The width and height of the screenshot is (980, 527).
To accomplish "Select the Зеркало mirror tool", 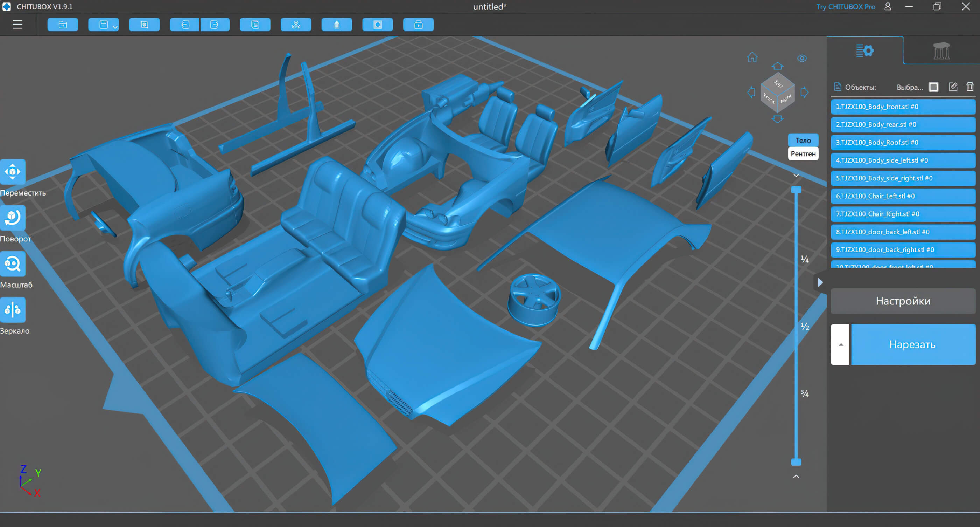I will tap(13, 310).
